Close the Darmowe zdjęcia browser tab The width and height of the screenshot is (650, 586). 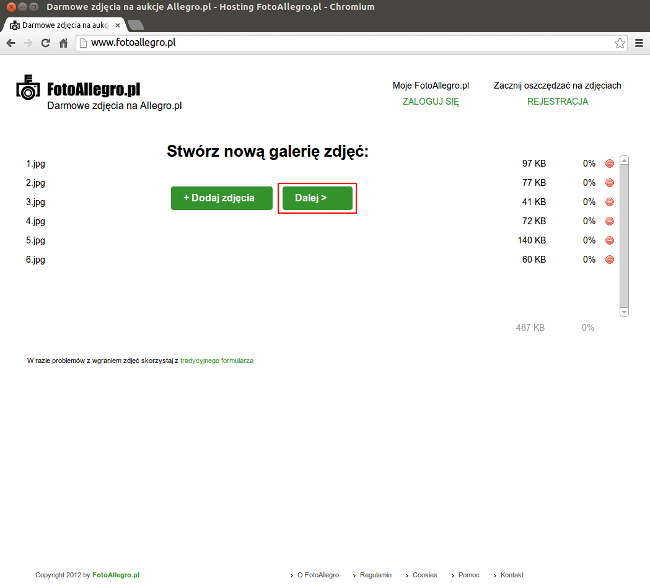pyautogui.click(x=118, y=25)
